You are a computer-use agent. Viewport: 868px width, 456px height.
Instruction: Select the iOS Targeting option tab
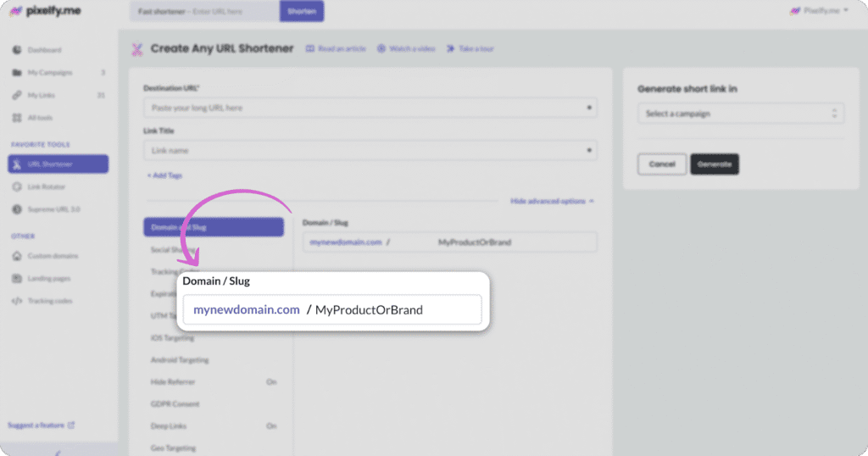[174, 338]
